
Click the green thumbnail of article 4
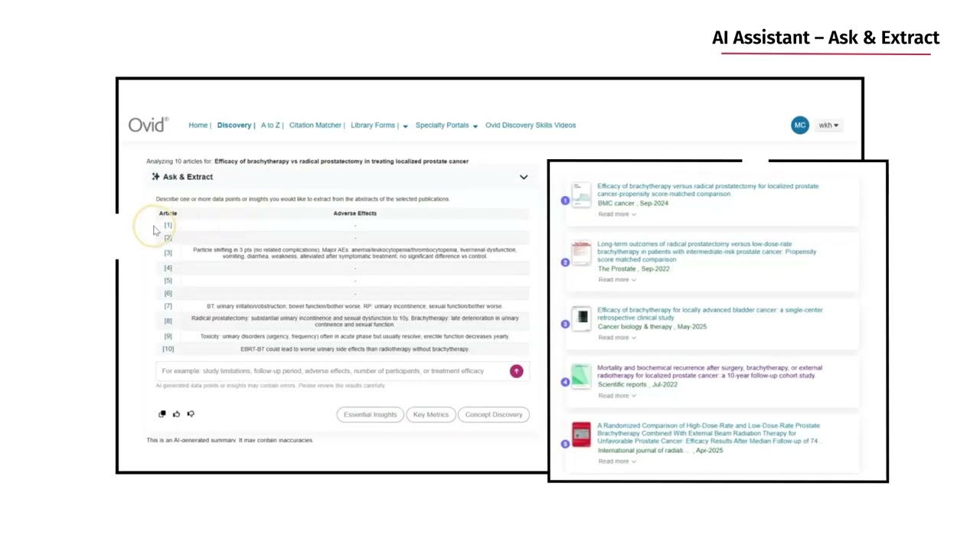(582, 377)
